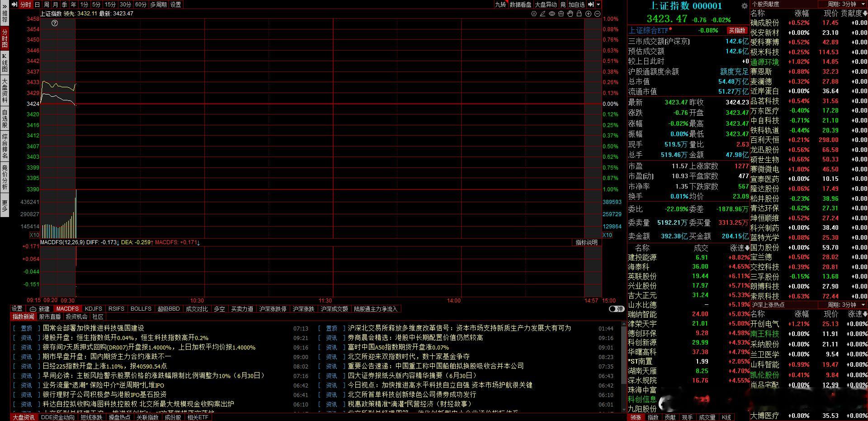This screenshot has width=868, height=421.
Task: Click the chart settings gear icon
Action: tap(534, 14)
